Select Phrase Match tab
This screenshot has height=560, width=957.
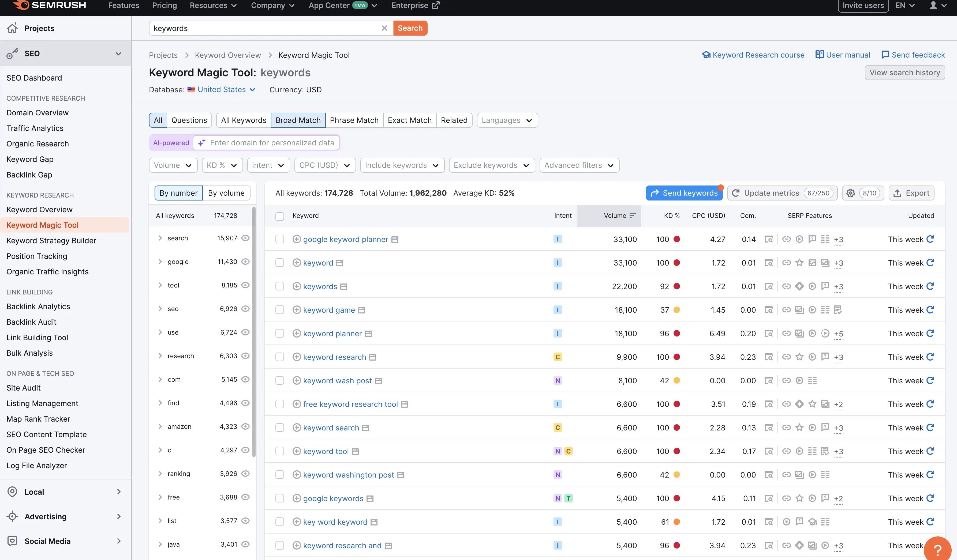354,120
